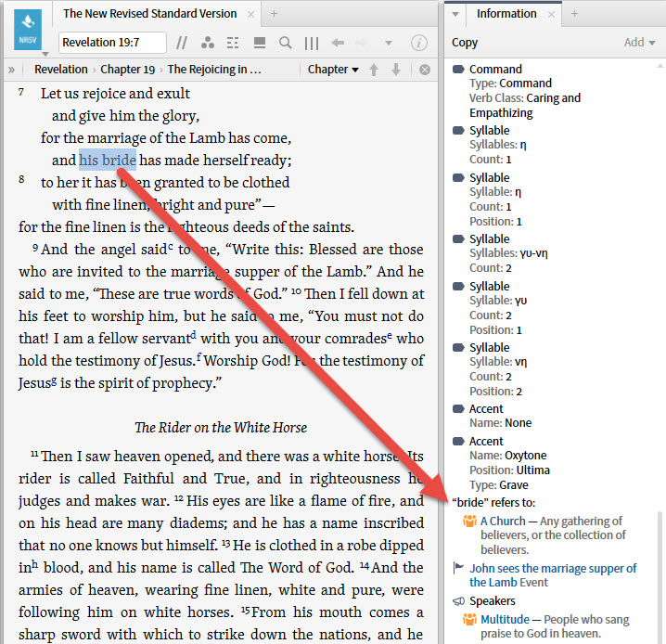
Task: Add a new tab beside Information
Action: click(574, 14)
